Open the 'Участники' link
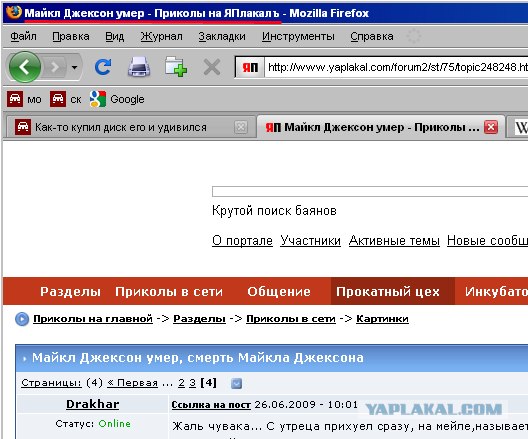Viewport: 528px width, 439px height. (310, 241)
